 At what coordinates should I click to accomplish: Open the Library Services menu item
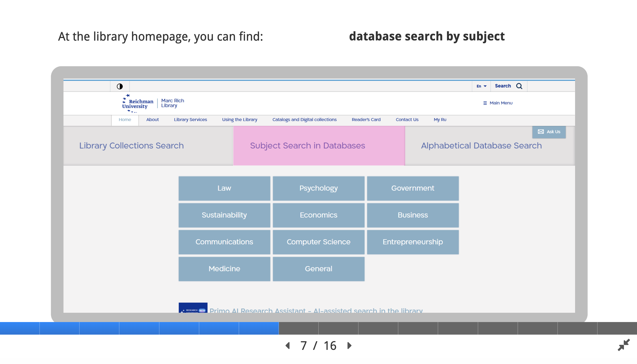pyautogui.click(x=190, y=119)
